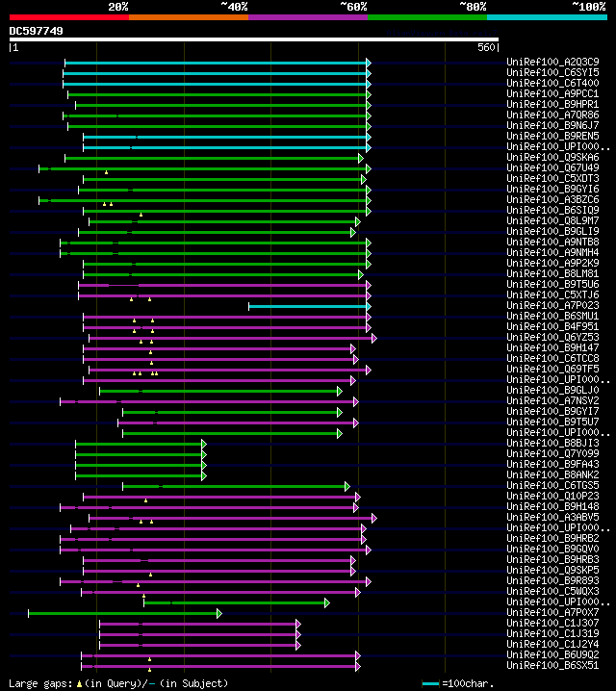Click the UniRef100_C6TCC8 entry
The height and width of the screenshot is (691, 616).
[x=552, y=358]
